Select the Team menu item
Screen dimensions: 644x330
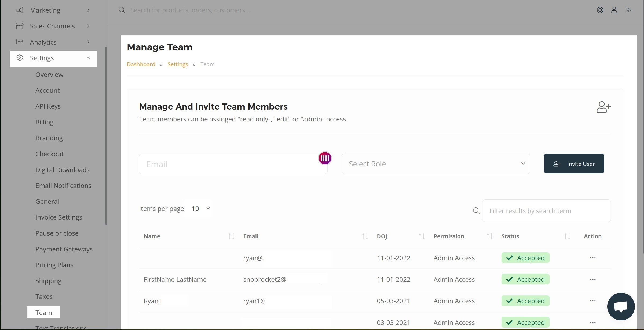pos(44,312)
